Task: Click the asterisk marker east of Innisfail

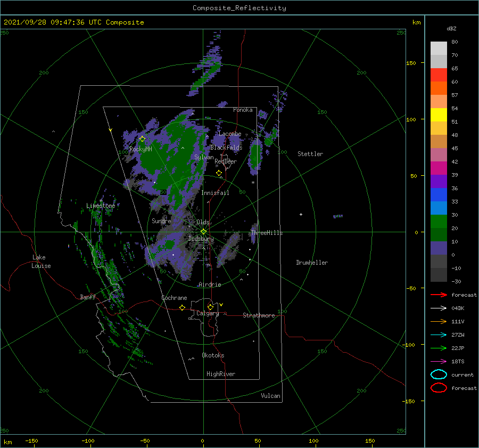Action: click(253, 183)
